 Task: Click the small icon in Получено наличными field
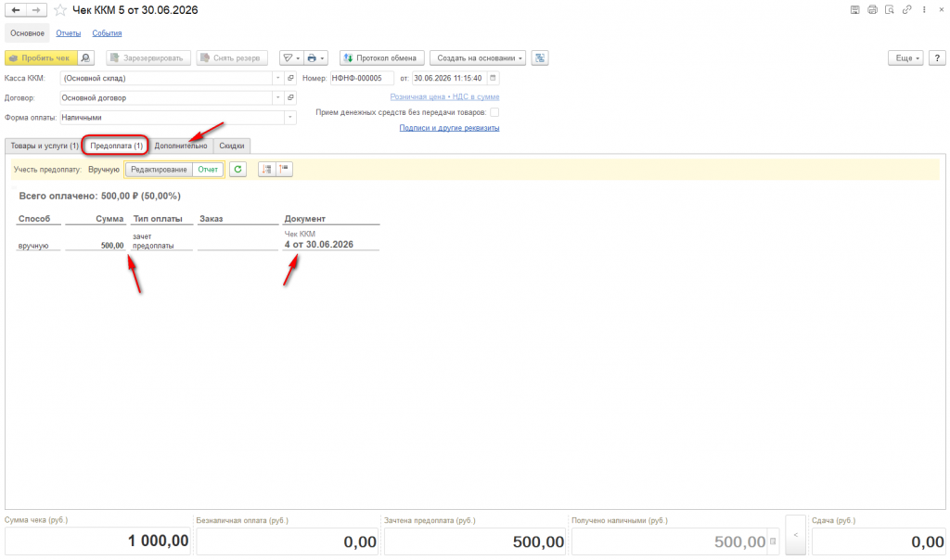click(x=773, y=541)
